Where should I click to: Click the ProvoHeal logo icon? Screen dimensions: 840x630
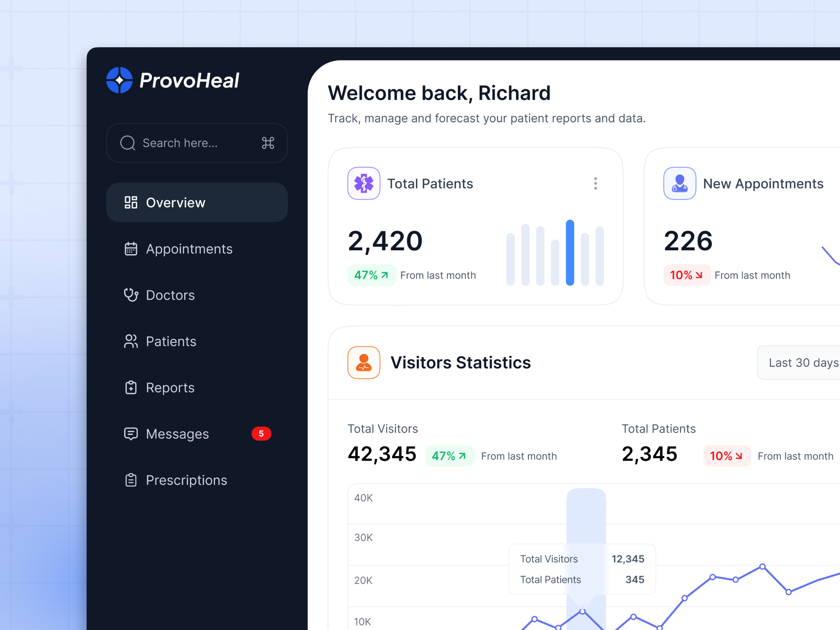pyautogui.click(x=119, y=80)
